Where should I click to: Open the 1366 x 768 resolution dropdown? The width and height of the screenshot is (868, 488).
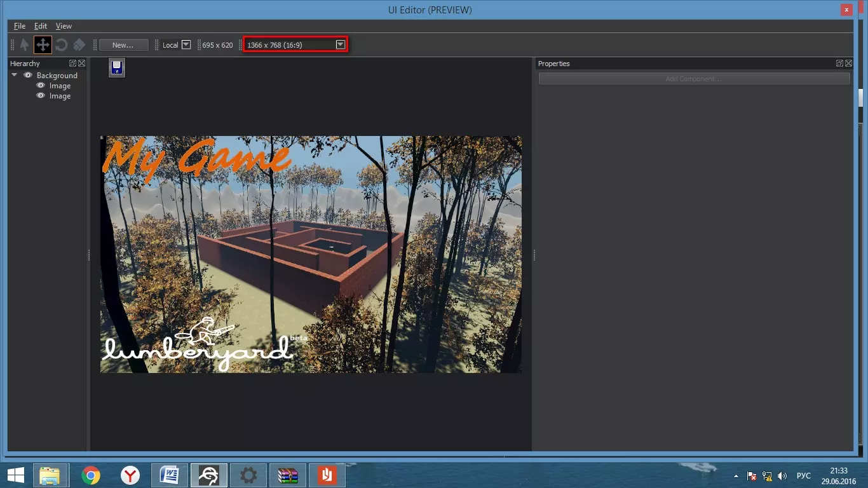point(341,44)
